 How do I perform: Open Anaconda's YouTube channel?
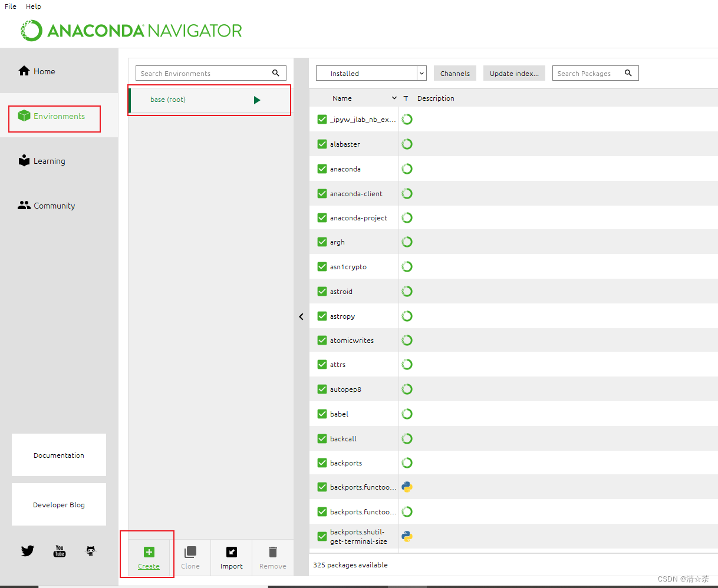[x=59, y=550]
